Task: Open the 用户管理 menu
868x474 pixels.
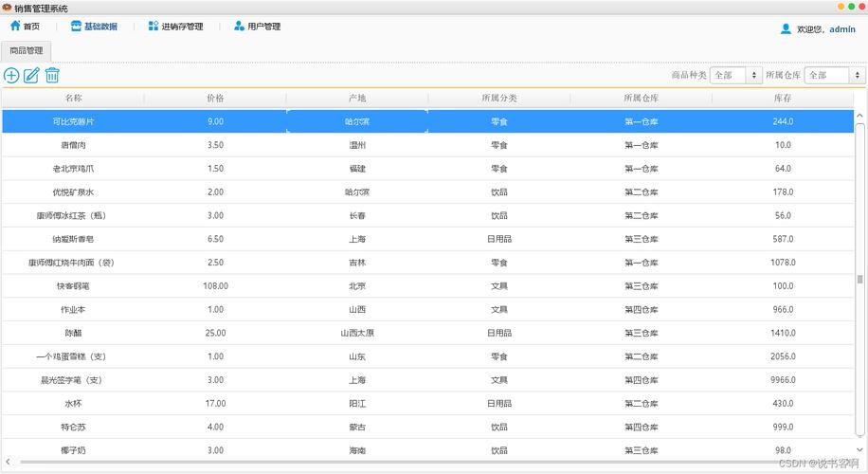Action: (x=262, y=27)
